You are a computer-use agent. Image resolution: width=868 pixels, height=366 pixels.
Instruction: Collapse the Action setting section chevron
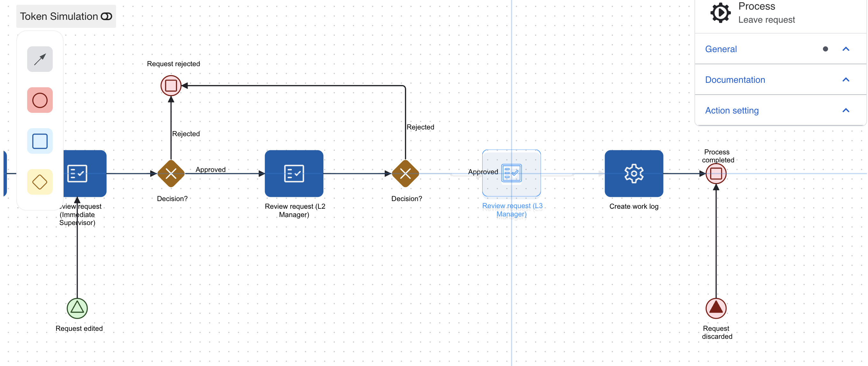(845, 111)
